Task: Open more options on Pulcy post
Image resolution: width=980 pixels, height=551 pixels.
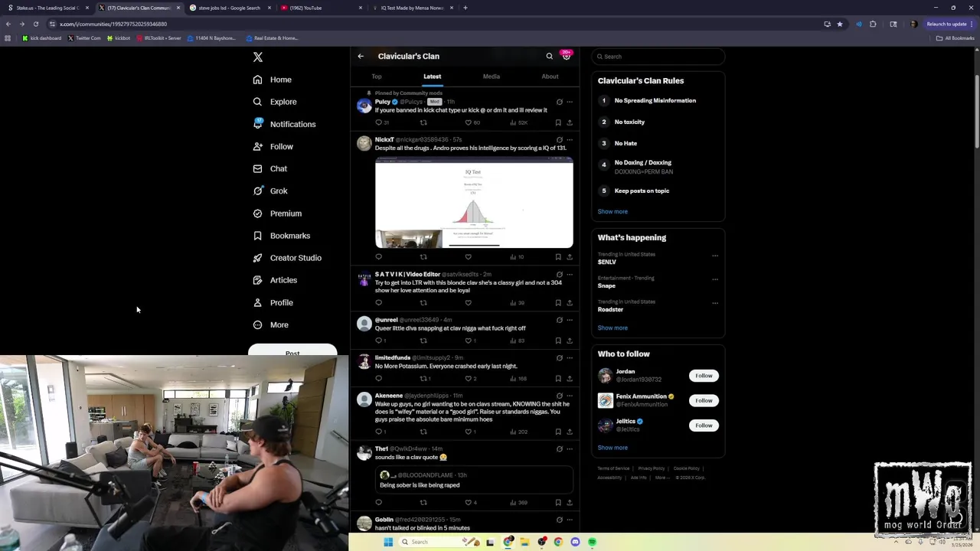Action: 570,102
